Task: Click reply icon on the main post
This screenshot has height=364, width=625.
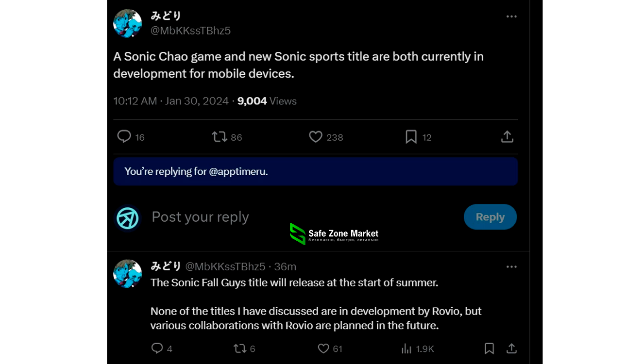Action: pos(124,137)
